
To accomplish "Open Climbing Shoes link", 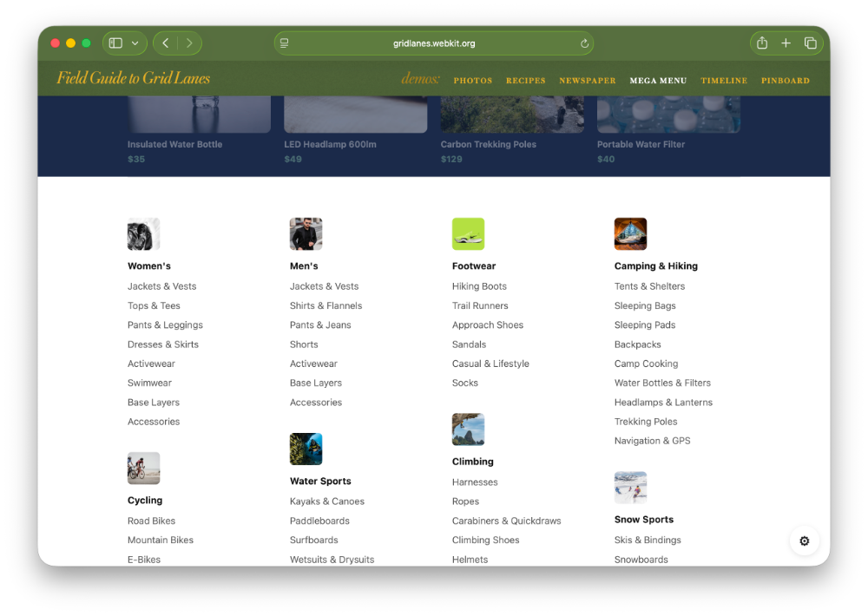I will point(485,541).
